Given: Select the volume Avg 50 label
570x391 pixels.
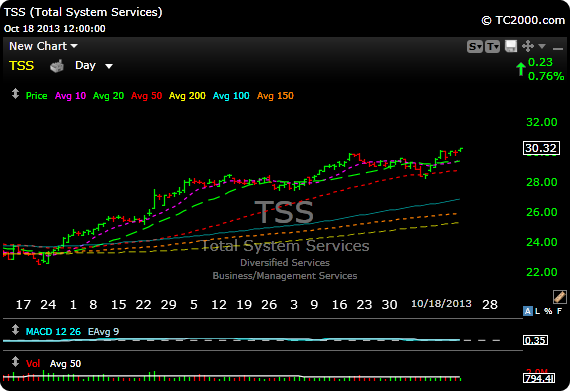Looking at the screenshot, I should [65, 364].
